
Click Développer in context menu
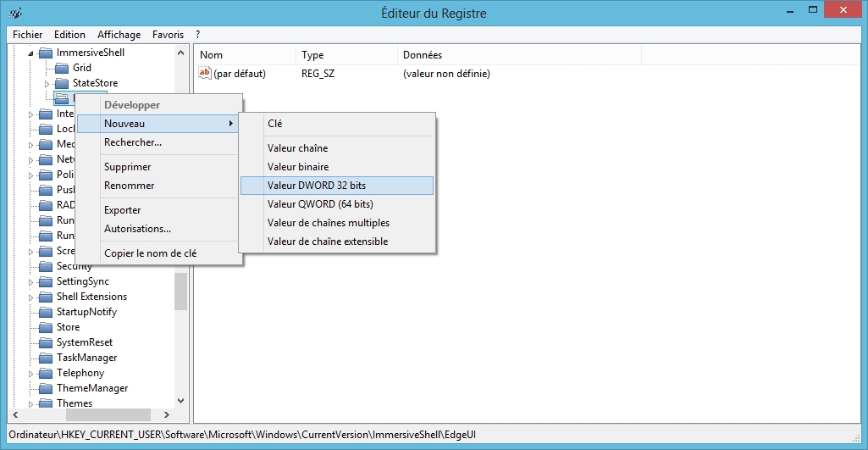(158, 105)
